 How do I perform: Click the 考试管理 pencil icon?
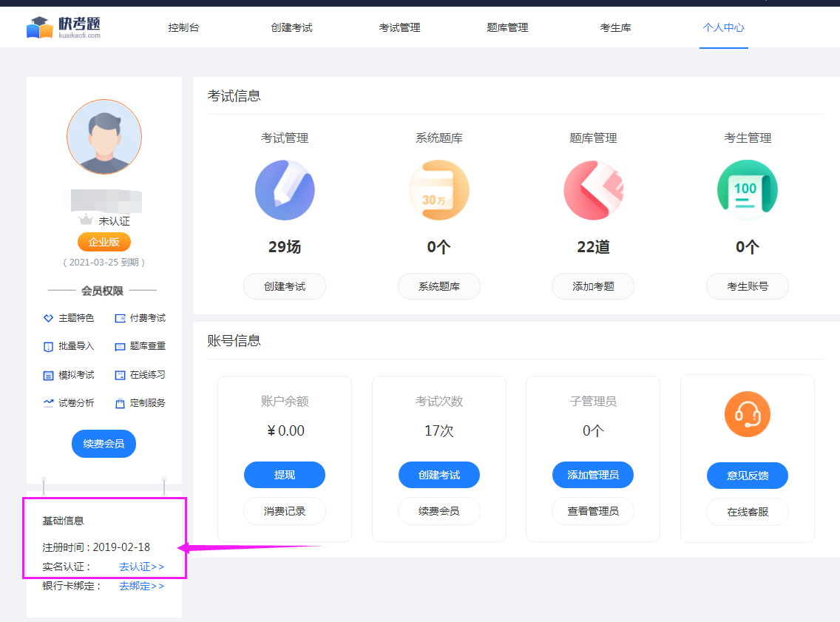click(x=285, y=190)
